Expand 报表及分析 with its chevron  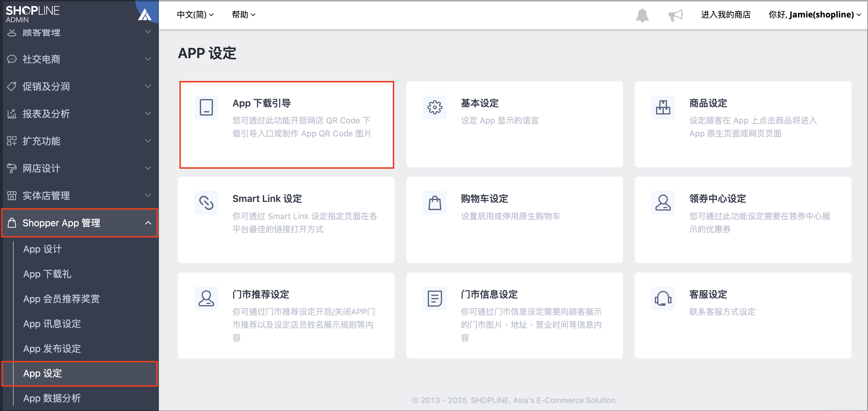pyautogui.click(x=148, y=114)
